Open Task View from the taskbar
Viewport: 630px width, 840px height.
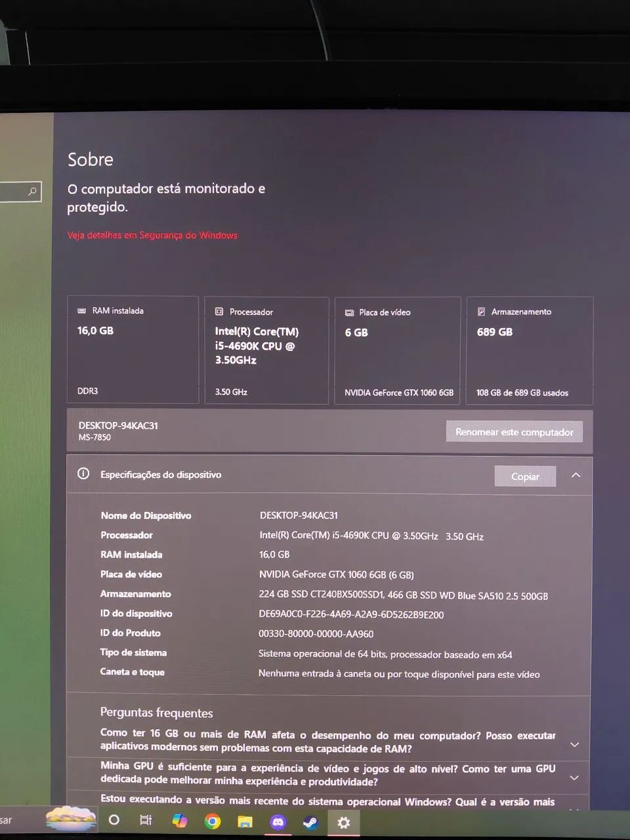[x=146, y=820]
